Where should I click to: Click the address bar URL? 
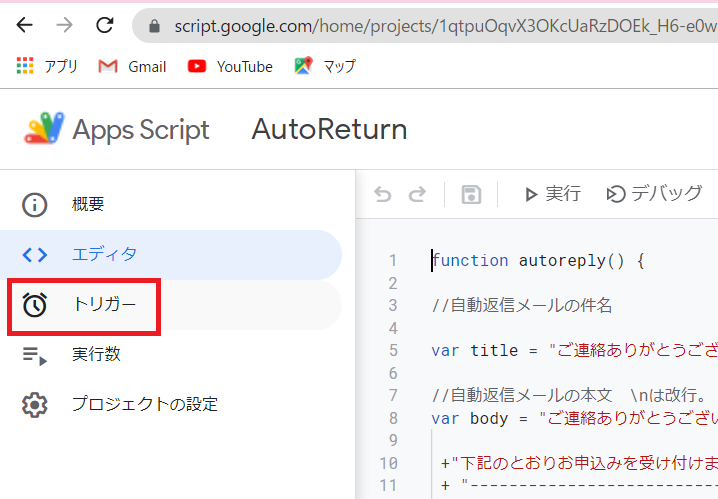[x=440, y=26]
